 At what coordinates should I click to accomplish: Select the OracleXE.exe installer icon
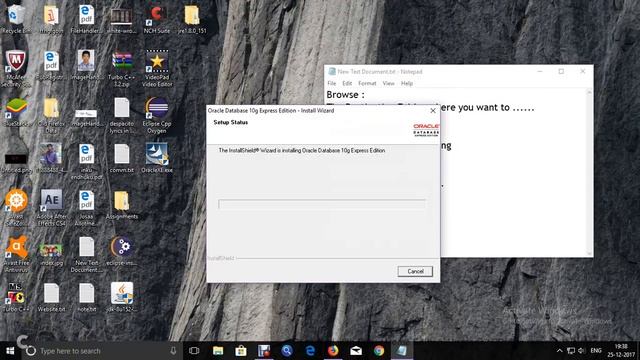(157, 158)
